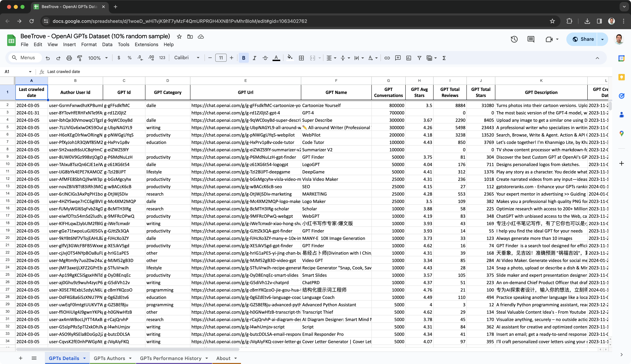This screenshot has height=364, width=631.
Task: Toggle Italic formatting
Action: click(254, 58)
